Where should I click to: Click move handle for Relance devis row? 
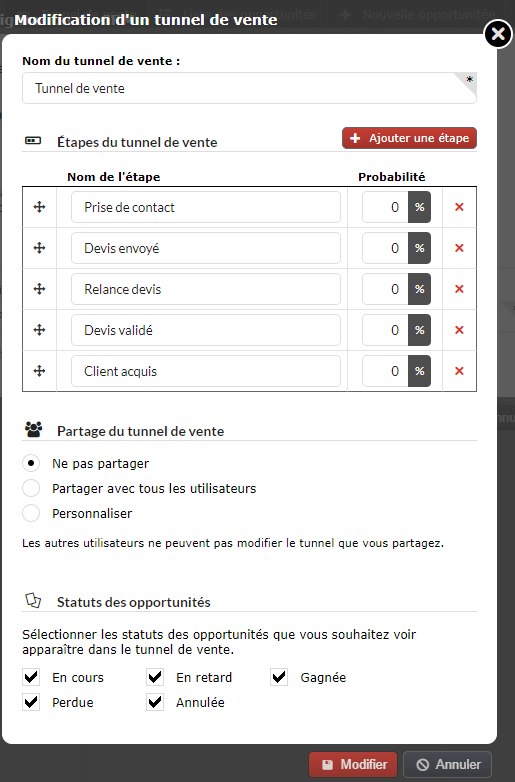39,289
